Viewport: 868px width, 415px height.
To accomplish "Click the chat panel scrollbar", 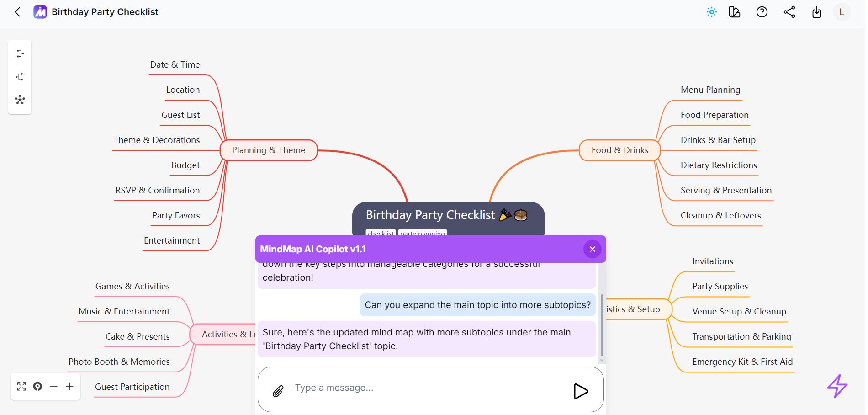I will pos(602,325).
